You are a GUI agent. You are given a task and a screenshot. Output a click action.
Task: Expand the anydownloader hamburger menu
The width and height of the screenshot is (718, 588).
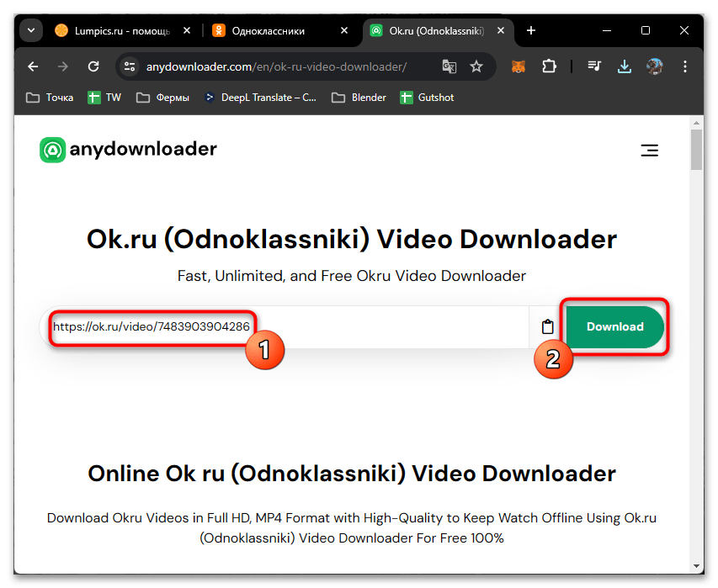coord(649,150)
